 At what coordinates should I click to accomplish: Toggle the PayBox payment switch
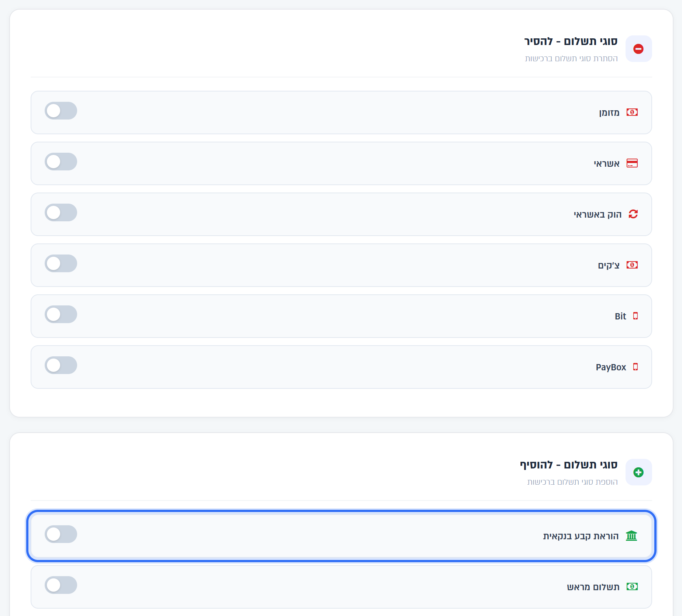pyautogui.click(x=61, y=365)
